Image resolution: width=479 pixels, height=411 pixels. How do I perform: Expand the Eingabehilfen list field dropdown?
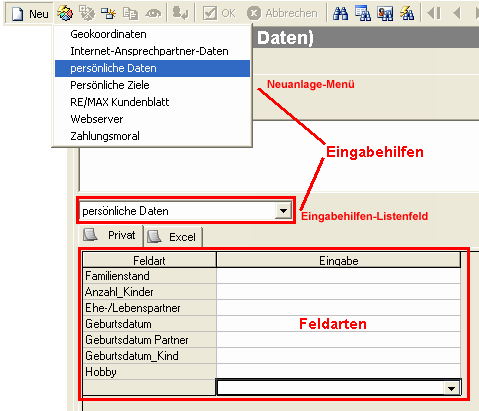pyautogui.click(x=283, y=211)
